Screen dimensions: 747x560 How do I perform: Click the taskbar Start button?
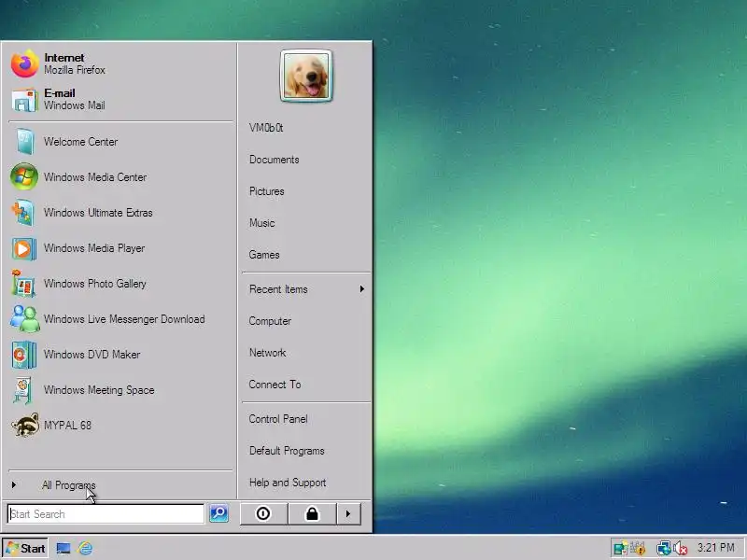click(x=26, y=548)
